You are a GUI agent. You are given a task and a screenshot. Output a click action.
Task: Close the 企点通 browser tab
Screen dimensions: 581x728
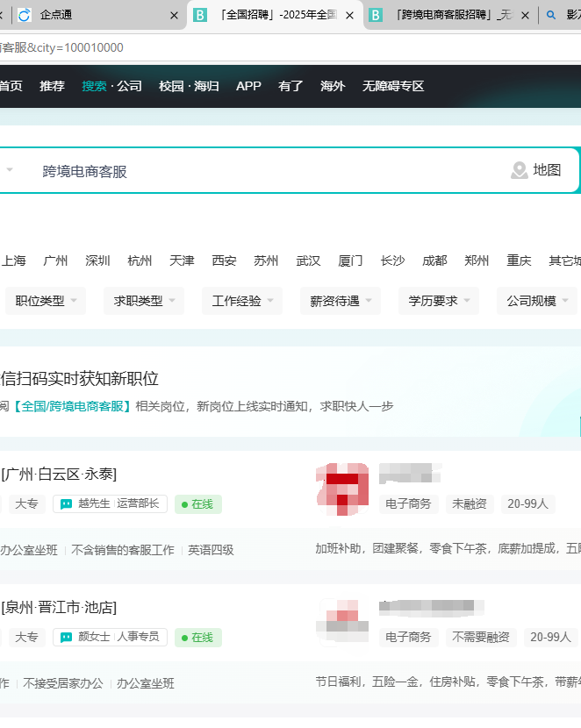174,16
